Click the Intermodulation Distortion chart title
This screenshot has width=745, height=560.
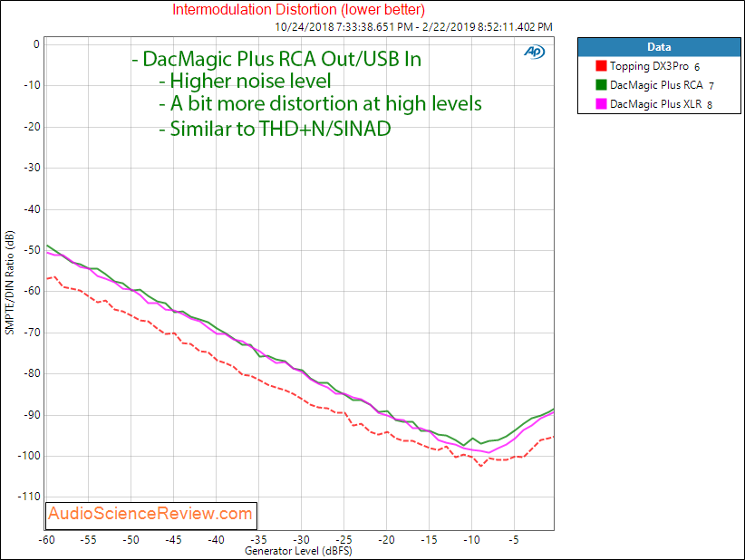(x=298, y=9)
